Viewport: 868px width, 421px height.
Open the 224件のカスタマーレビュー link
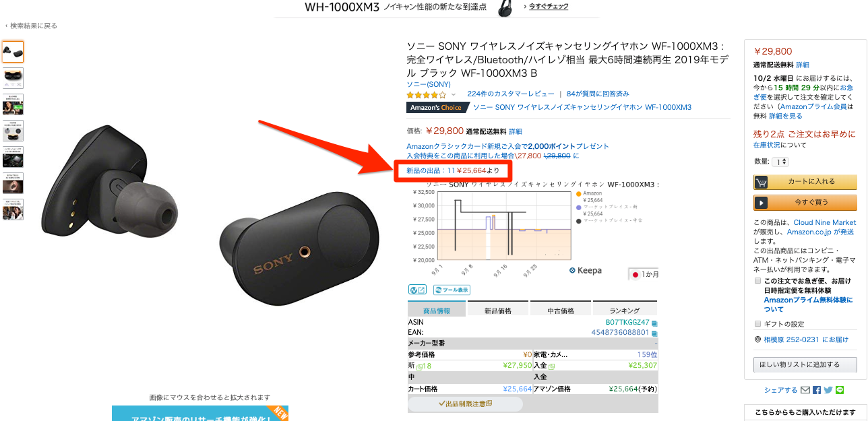pos(511,94)
